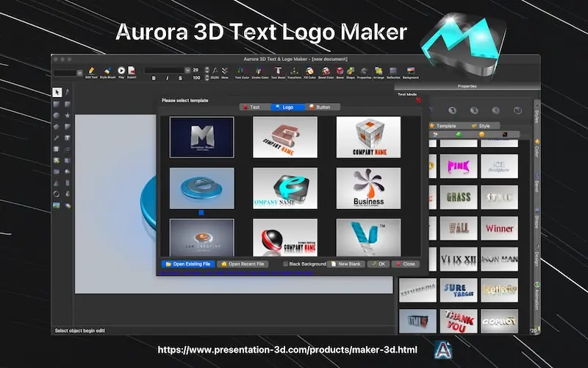Select the S shape tool in sidebar
The image size is (588, 368).
(x=57, y=149)
